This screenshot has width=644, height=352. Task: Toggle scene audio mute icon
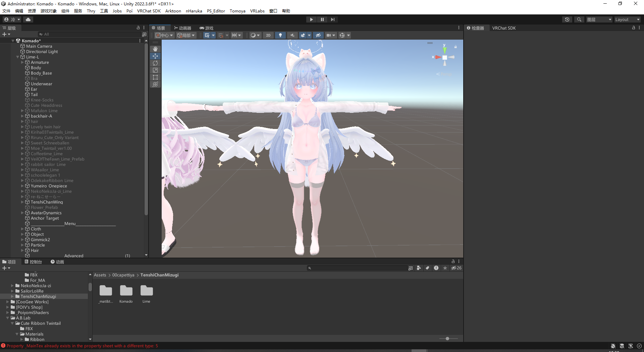pyautogui.click(x=292, y=35)
